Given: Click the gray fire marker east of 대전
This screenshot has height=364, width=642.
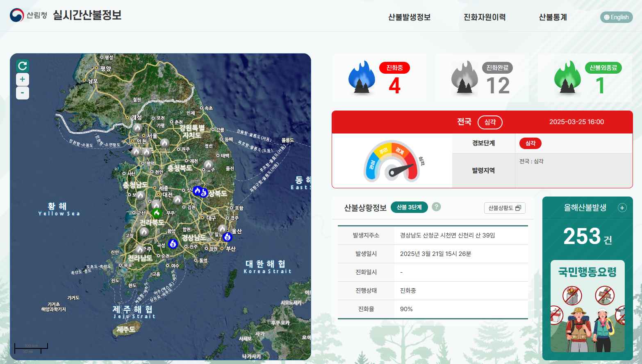Looking at the screenshot, I should [178, 200].
